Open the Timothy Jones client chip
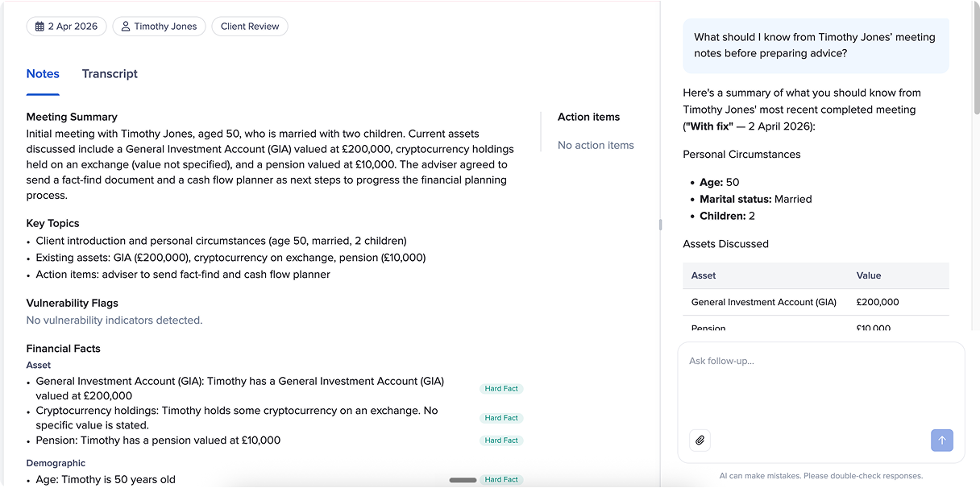 159,27
